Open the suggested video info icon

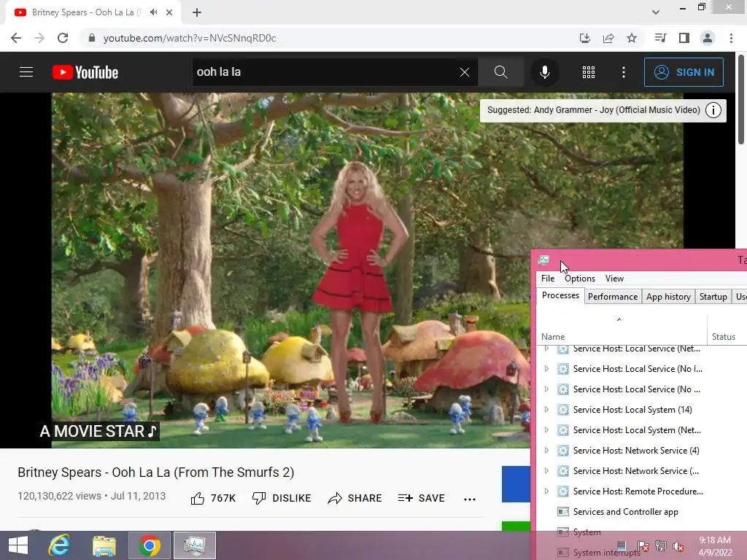[x=713, y=110]
